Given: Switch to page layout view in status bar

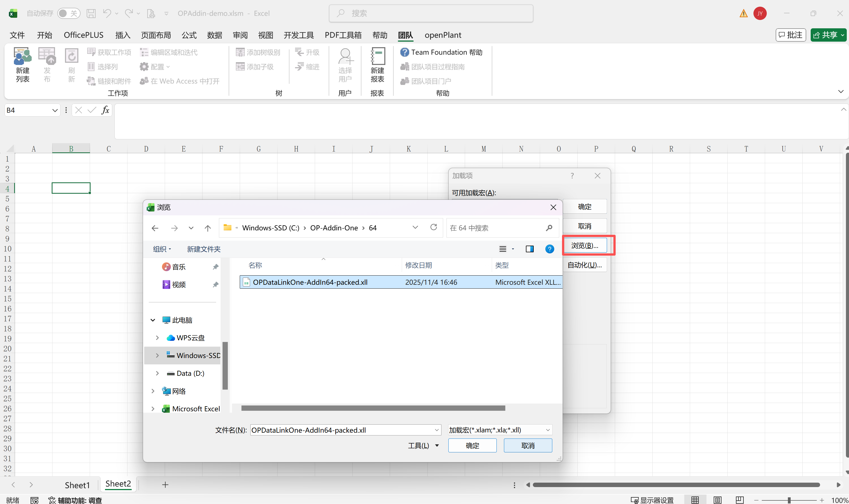Looking at the screenshot, I should click(718, 500).
